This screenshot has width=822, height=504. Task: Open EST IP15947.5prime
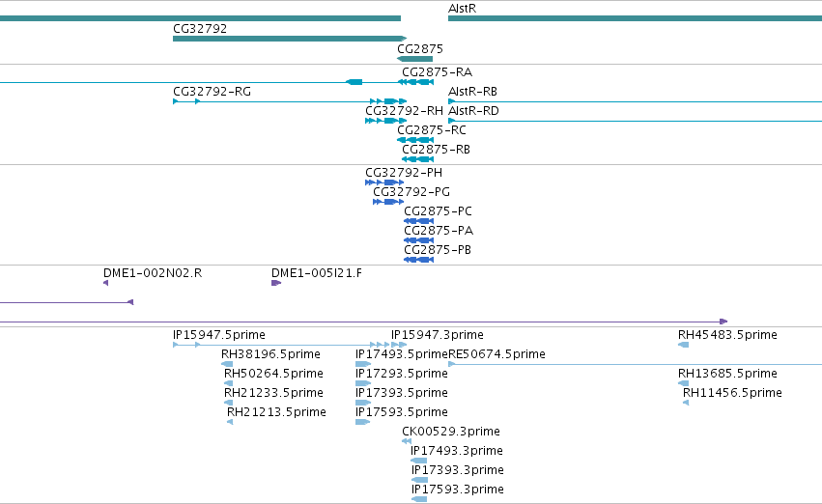[x=219, y=335]
